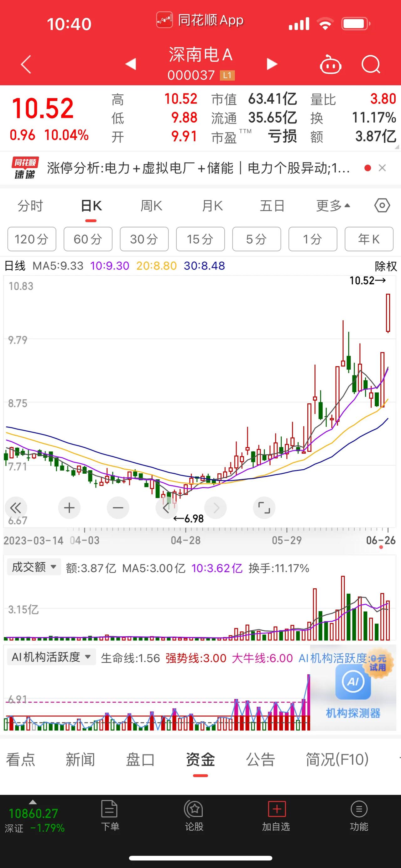Image resolution: width=401 pixels, height=868 pixels.
Task: Open the 公告 tab
Action: point(260,760)
